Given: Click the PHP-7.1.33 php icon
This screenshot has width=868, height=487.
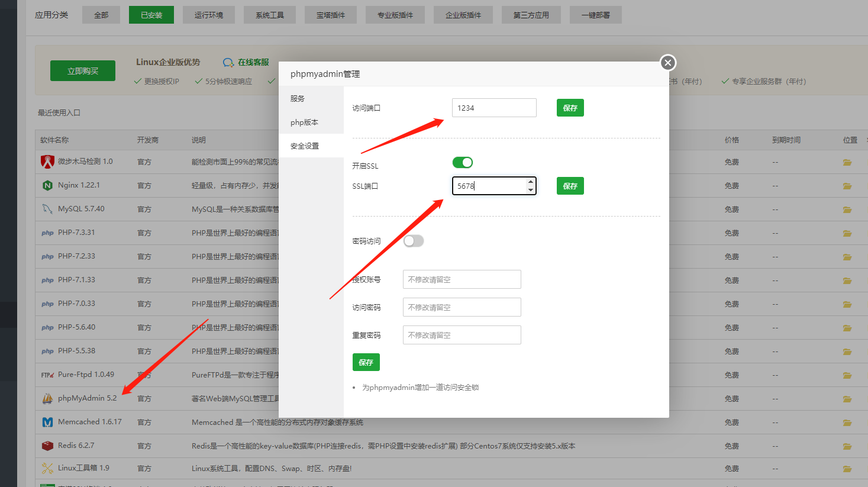Looking at the screenshot, I should pyautogui.click(x=47, y=280).
